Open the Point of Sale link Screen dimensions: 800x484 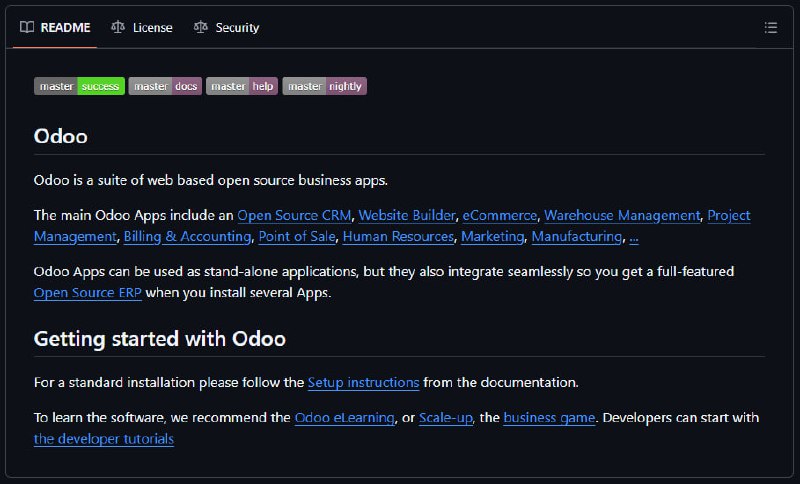pyautogui.click(x=297, y=237)
